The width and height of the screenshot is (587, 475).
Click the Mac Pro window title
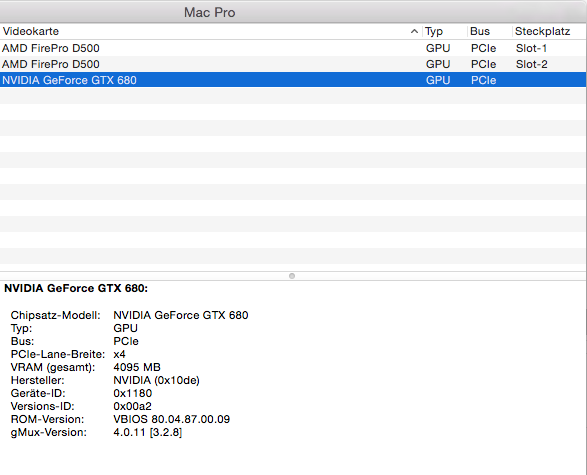point(210,12)
